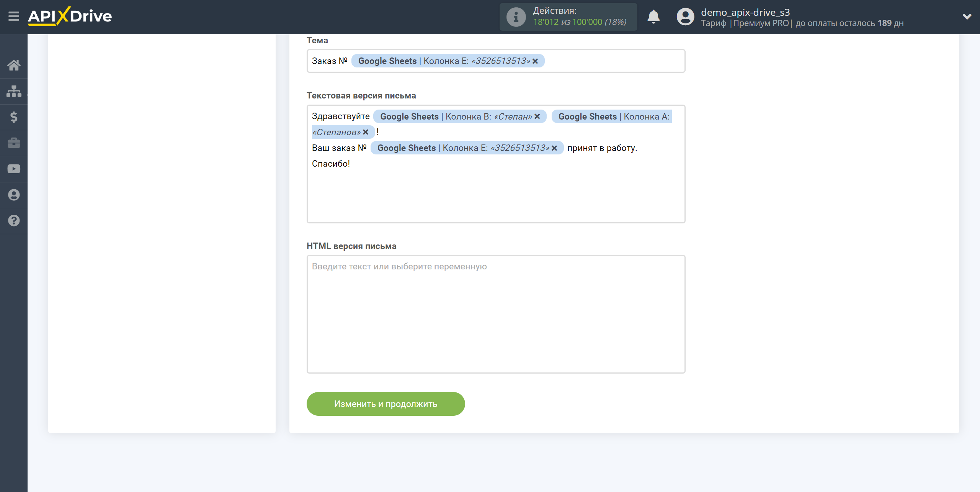The image size is (980, 492).
Task: Open the notifications bell
Action: pos(653,17)
